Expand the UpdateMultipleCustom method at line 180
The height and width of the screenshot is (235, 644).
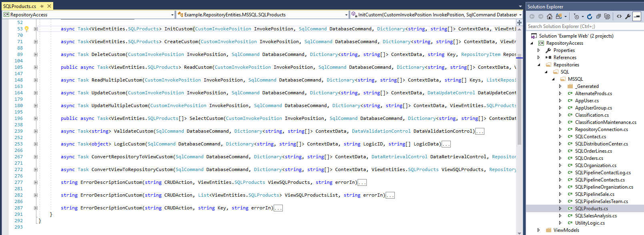click(x=36, y=106)
